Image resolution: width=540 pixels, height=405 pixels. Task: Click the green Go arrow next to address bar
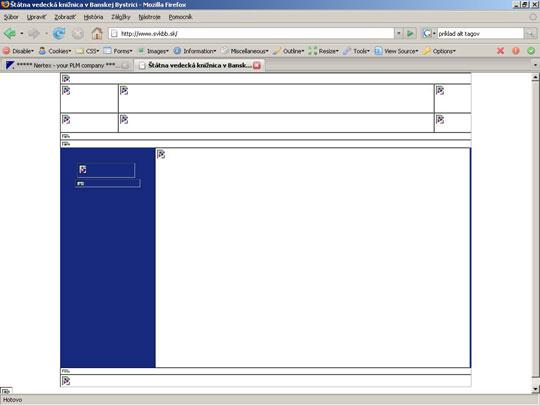(410, 33)
